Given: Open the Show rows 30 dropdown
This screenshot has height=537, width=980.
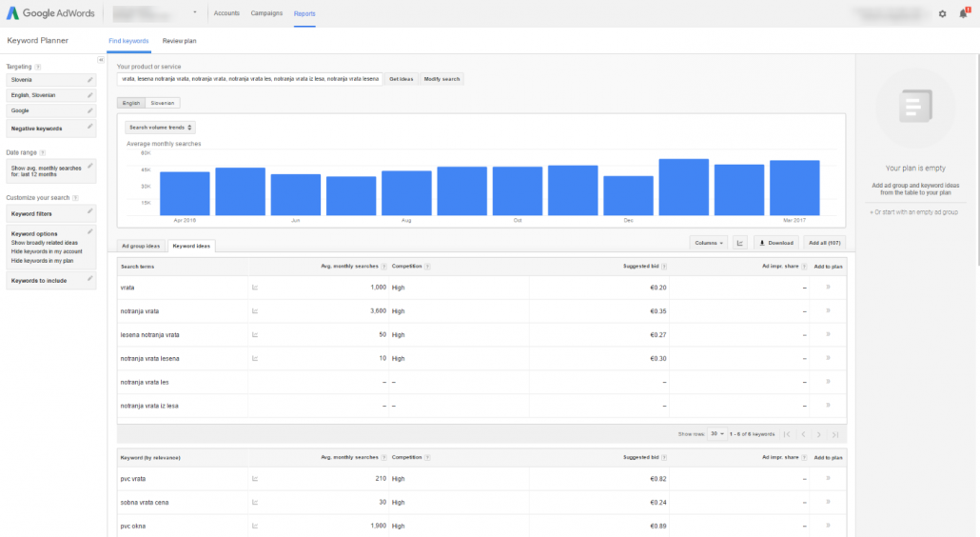Looking at the screenshot, I should point(716,434).
